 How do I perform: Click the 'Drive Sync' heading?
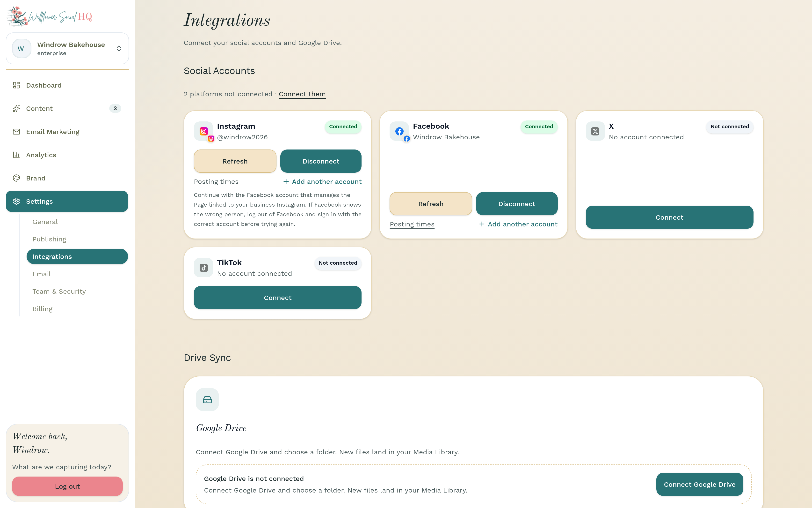tap(207, 358)
